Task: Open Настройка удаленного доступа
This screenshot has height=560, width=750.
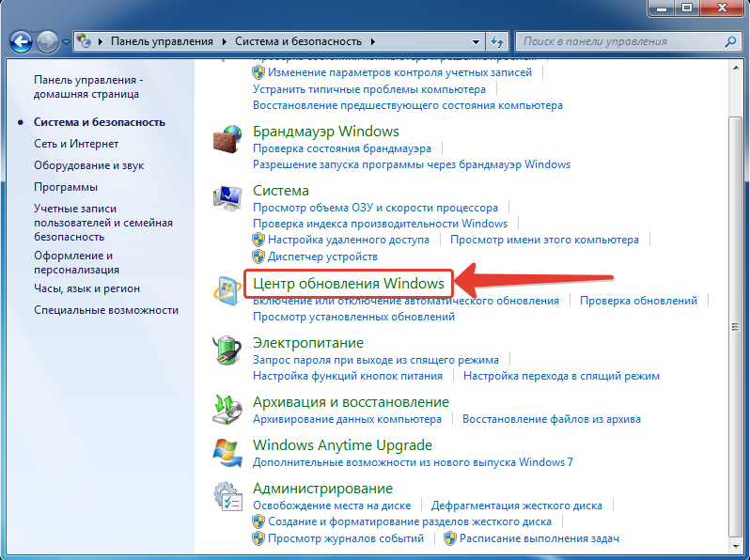Action: [x=349, y=240]
